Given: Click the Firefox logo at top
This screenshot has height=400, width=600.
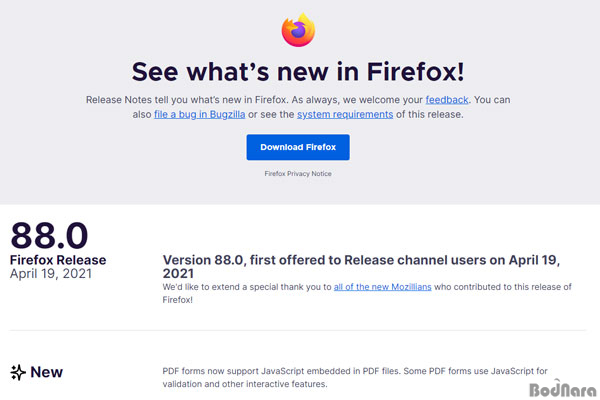Looking at the screenshot, I should pos(298,30).
